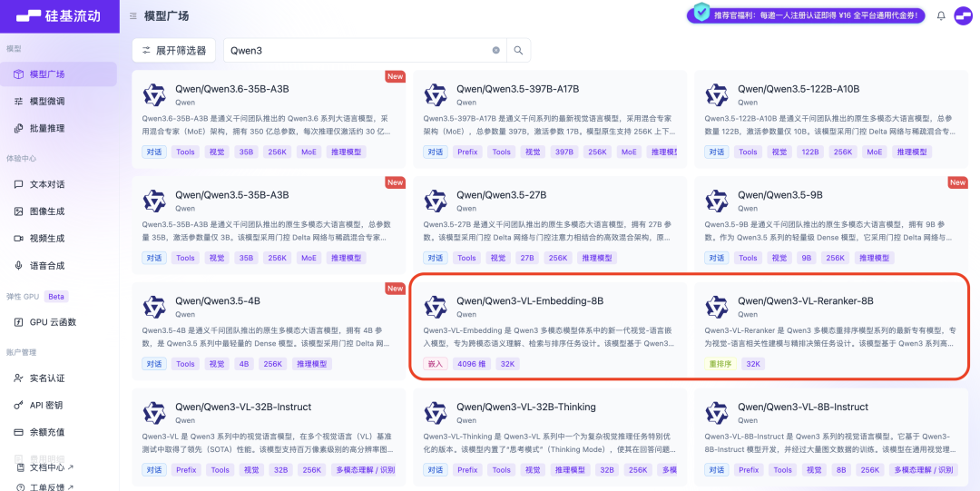Click the 模型广场 page heading
Image resolution: width=980 pixels, height=491 pixels.
pos(166,16)
